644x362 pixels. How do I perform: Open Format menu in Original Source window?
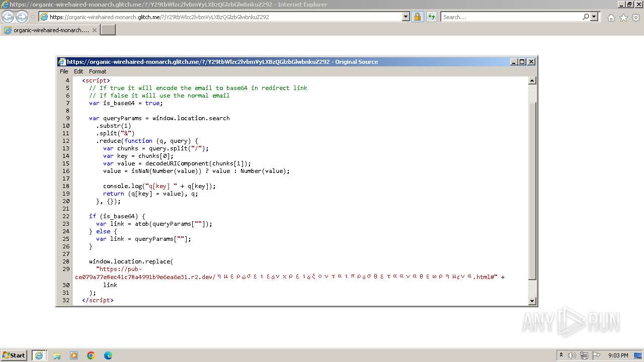click(x=98, y=71)
